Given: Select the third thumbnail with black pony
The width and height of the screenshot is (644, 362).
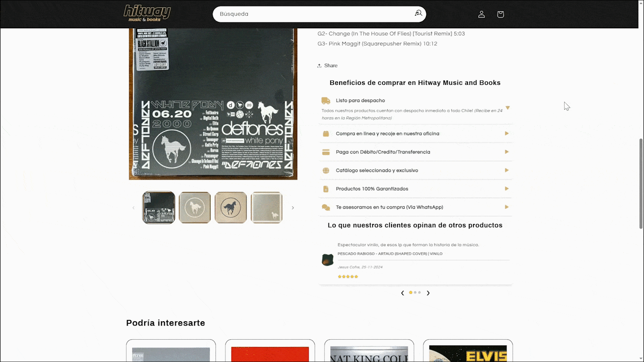Looking at the screenshot, I should (x=231, y=208).
